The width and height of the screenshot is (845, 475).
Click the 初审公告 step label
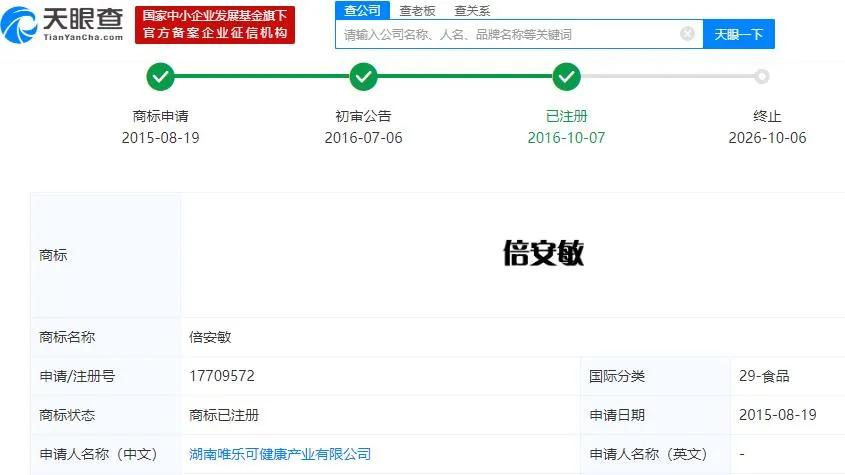click(363, 116)
